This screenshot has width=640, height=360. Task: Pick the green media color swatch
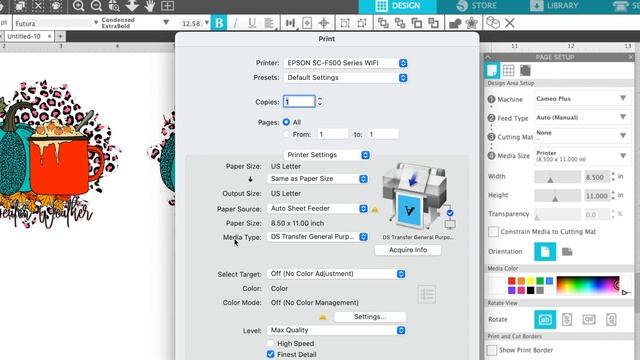coord(540,281)
